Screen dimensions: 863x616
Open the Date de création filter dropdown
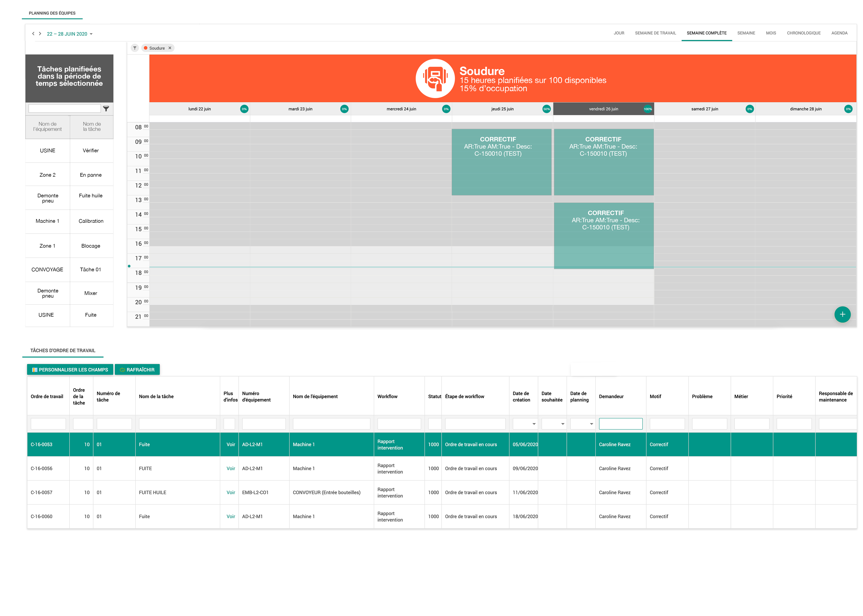tap(534, 424)
